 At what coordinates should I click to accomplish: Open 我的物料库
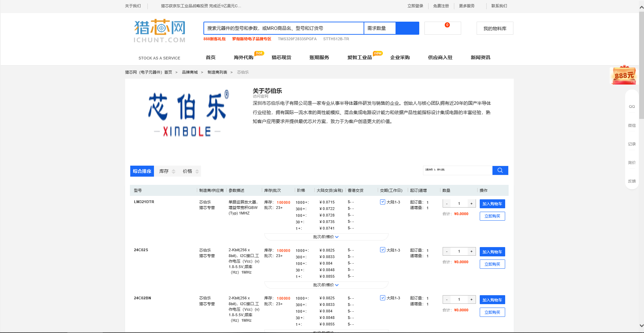tap(495, 29)
